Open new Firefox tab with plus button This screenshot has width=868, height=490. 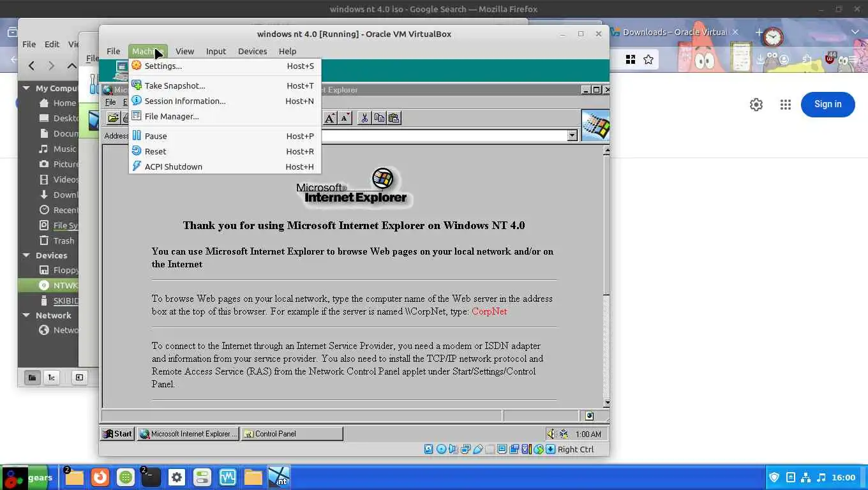pos(759,32)
